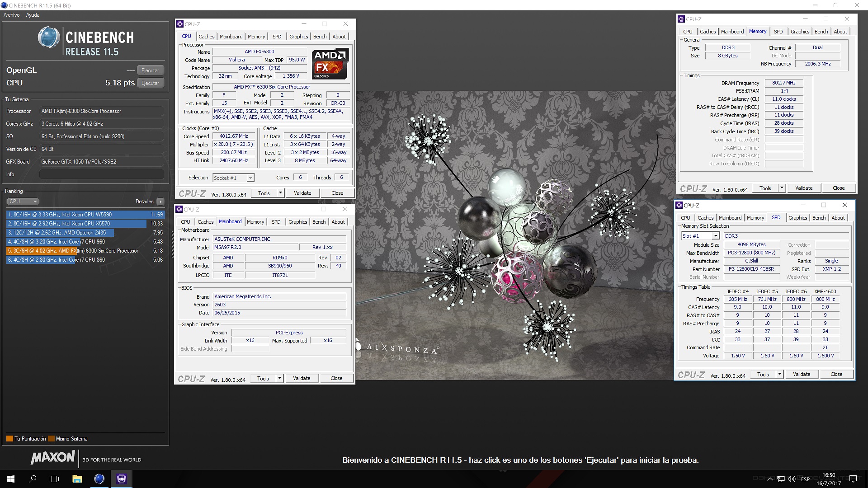The image size is (868, 488).
Task: Click Tools button in CPU-Z CPU window
Action: 264,193
